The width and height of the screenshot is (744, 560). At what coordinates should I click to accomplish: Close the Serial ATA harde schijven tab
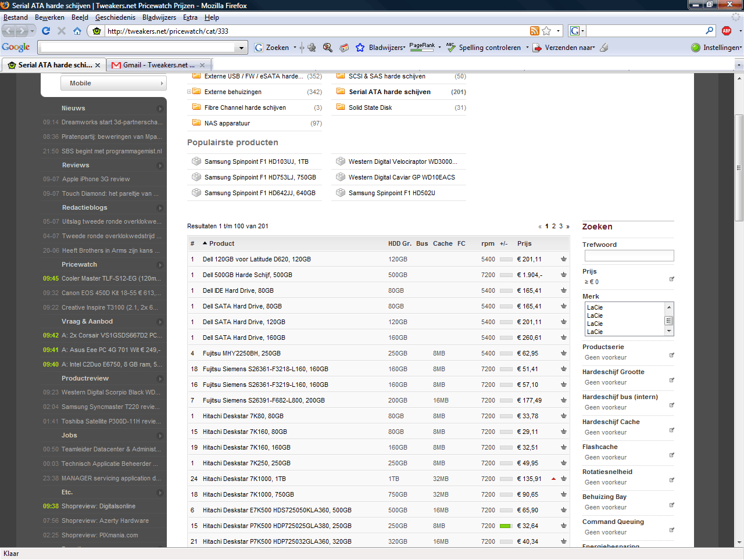tap(98, 65)
